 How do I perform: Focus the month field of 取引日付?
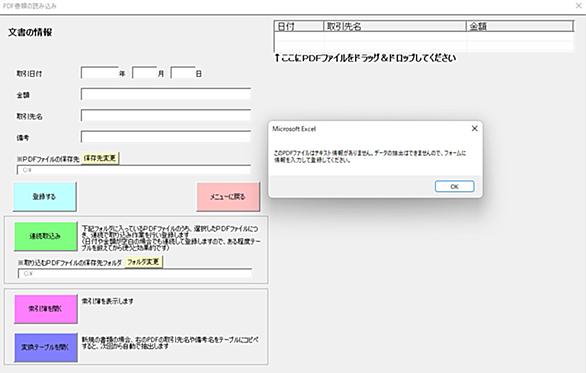(x=145, y=73)
